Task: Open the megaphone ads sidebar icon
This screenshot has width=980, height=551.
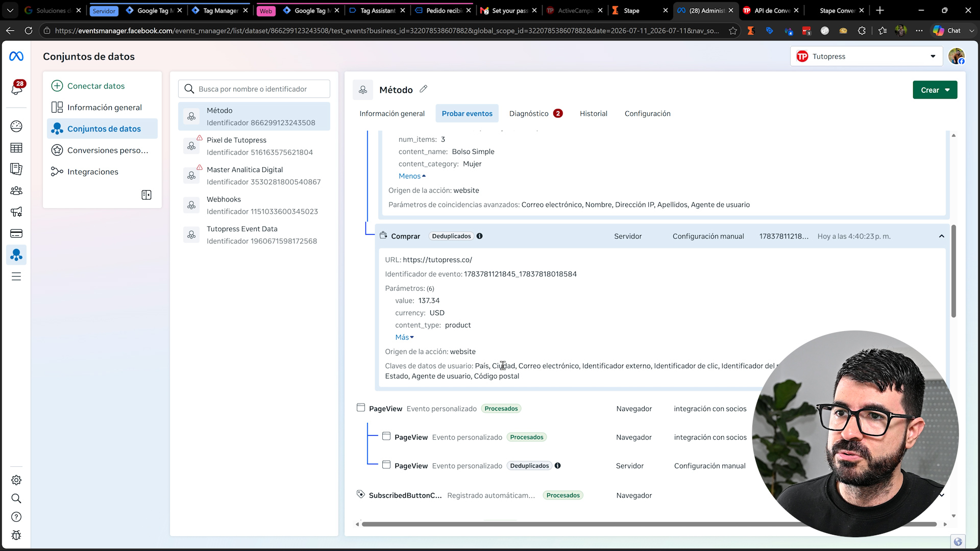Action: [16, 212]
